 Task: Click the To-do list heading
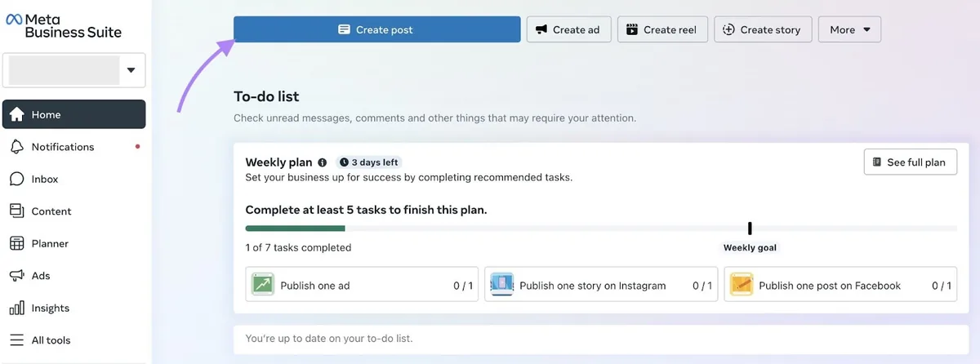coord(266,96)
